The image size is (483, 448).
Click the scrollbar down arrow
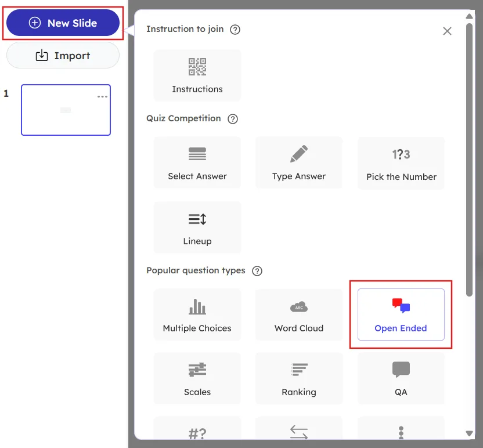pos(469,433)
